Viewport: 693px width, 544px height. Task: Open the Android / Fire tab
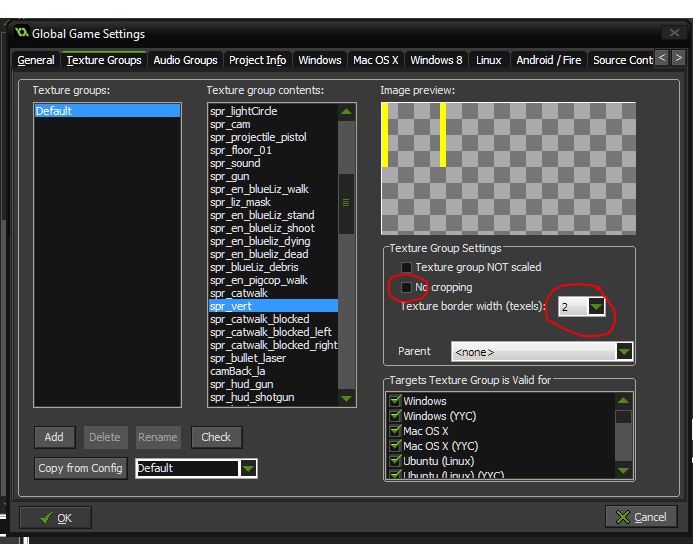pos(548,60)
